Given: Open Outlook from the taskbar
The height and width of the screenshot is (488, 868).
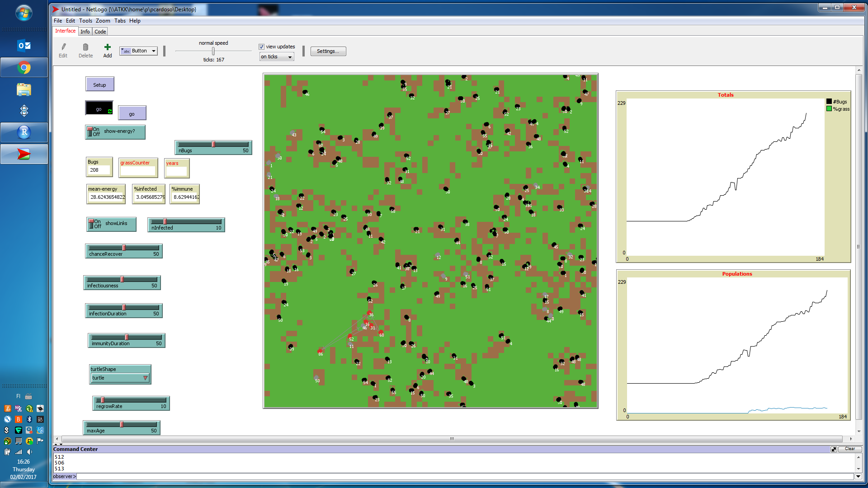Looking at the screenshot, I should coord(24,46).
